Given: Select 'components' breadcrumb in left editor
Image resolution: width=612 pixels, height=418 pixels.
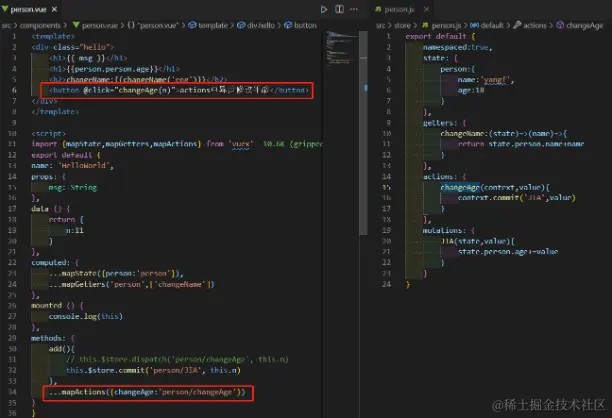Looking at the screenshot, I should [x=40, y=25].
